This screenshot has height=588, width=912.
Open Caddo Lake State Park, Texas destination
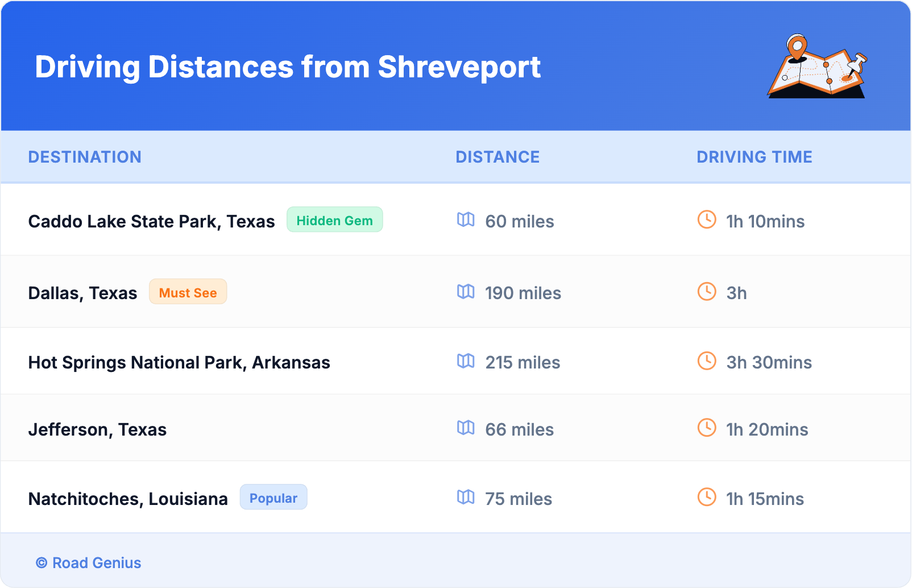pyautogui.click(x=151, y=221)
